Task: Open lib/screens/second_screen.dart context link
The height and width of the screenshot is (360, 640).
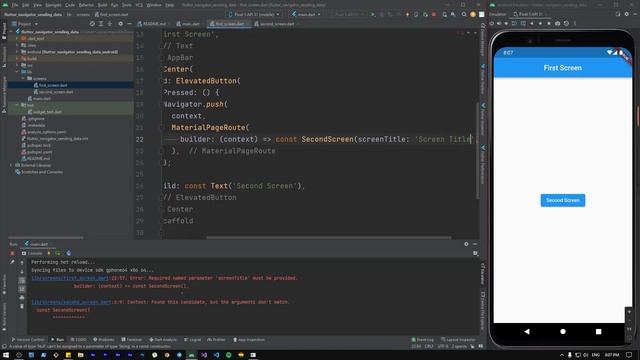Action: [x=71, y=302]
